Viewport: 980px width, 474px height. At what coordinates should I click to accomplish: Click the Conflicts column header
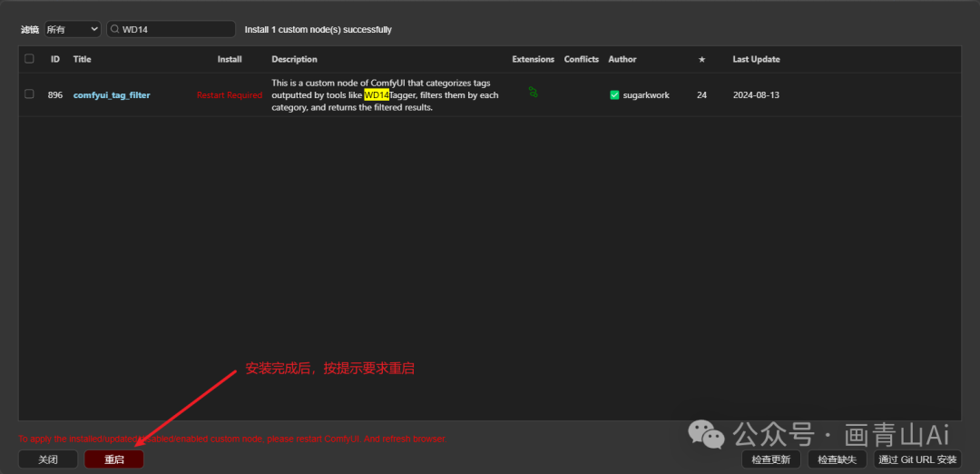(582, 59)
